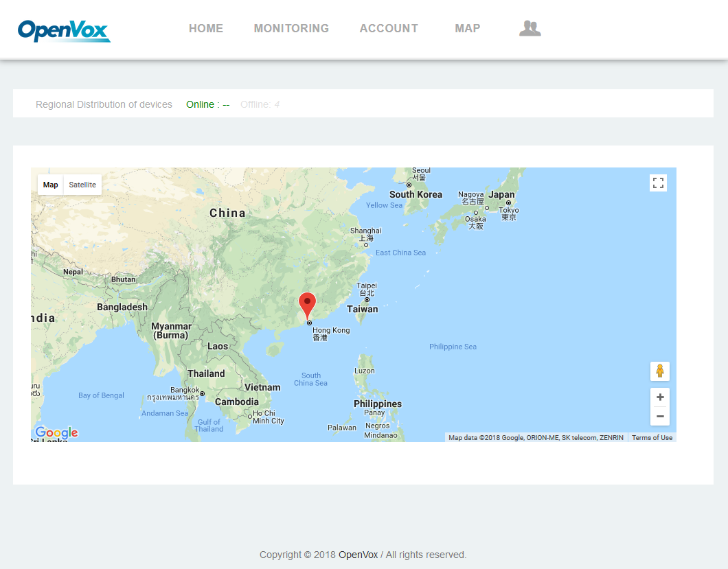
Task: Go to the HOME page
Action: coord(205,28)
